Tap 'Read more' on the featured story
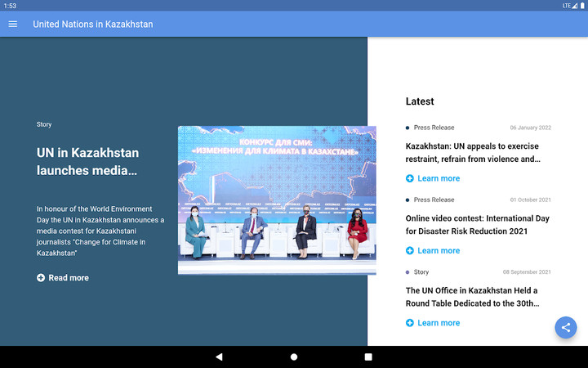The width and height of the screenshot is (588, 368). click(x=69, y=278)
